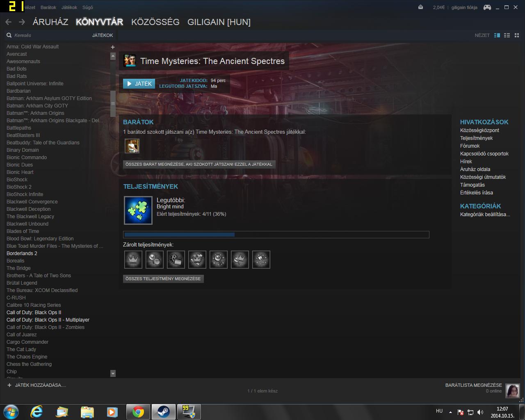
Task: Switch to list view icon
Action: (x=507, y=35)
